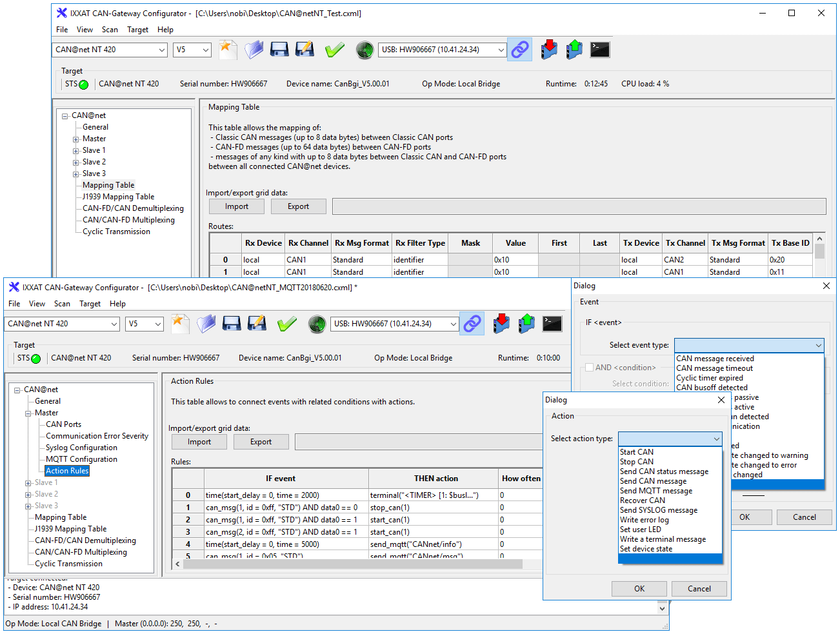Click the red-arrow download icon in the Test window

[549, 49]
